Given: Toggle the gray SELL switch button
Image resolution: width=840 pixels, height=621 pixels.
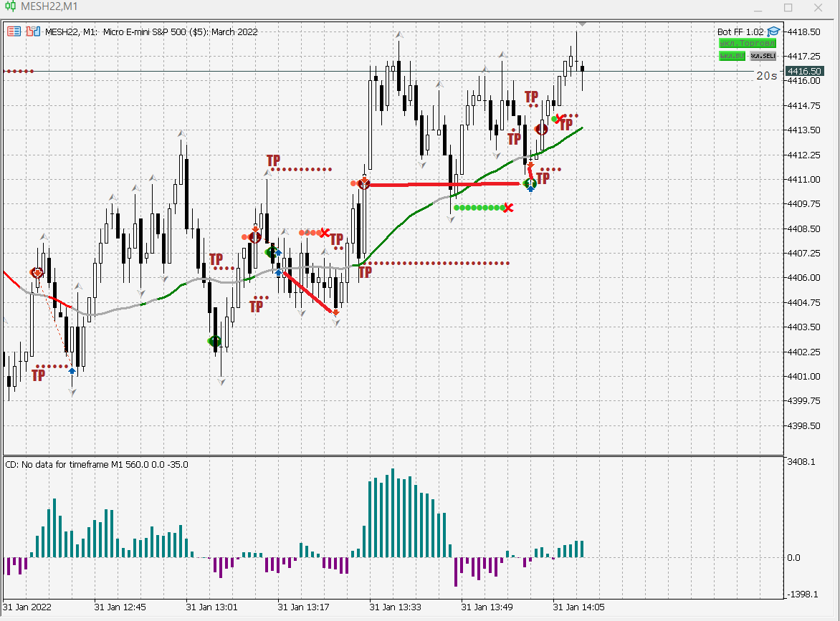Looking at the screenshot, I should 763,56.
